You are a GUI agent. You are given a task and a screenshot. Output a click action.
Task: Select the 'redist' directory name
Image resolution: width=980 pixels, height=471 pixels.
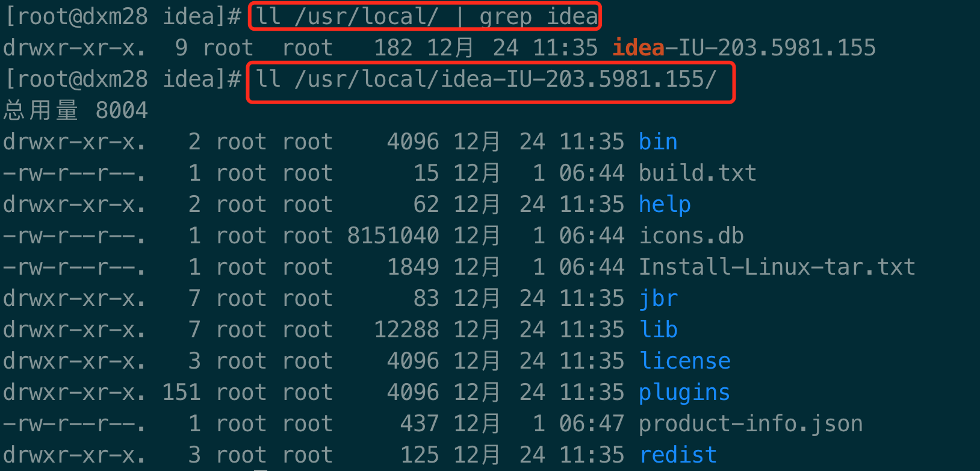[678, 455]
